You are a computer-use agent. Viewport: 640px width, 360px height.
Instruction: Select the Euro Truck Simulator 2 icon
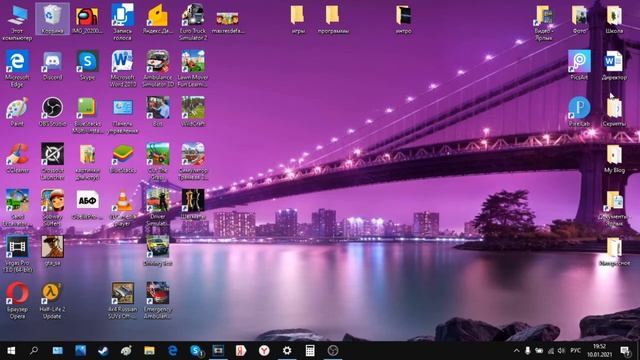[x=193, y=22]
